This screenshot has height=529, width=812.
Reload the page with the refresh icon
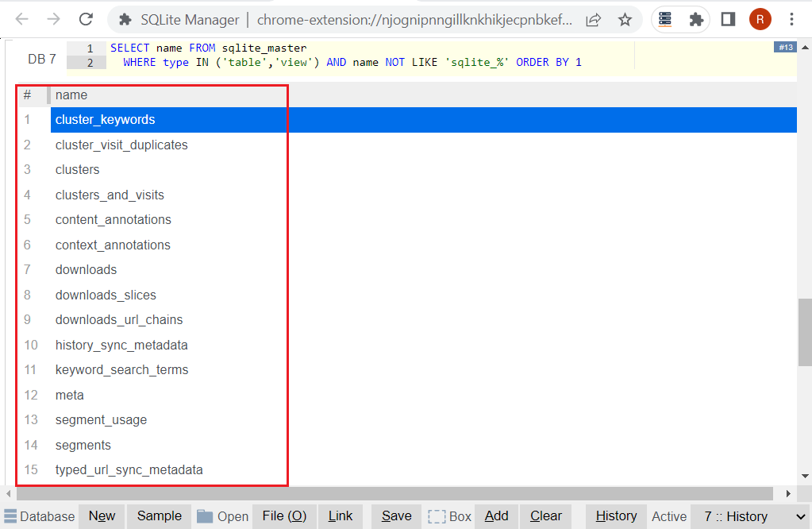(86, 19)
